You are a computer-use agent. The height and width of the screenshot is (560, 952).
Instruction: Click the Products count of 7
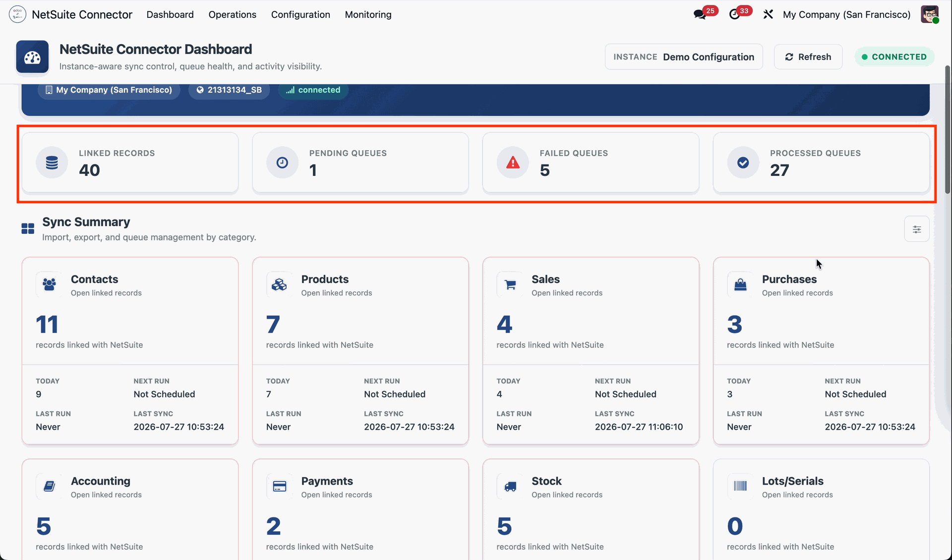point(273,325)
